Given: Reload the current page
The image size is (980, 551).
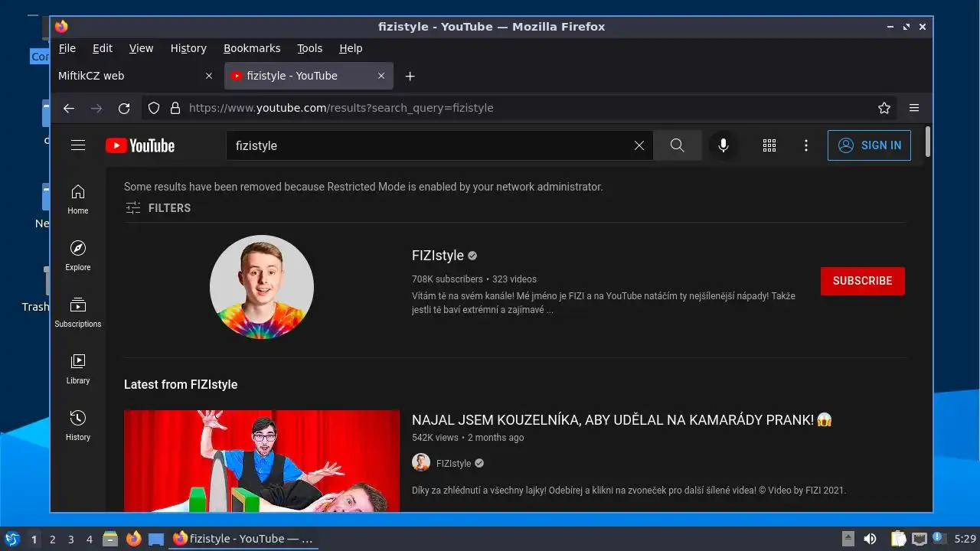Looking at the screenshot, I should click(x=124, y=108).
